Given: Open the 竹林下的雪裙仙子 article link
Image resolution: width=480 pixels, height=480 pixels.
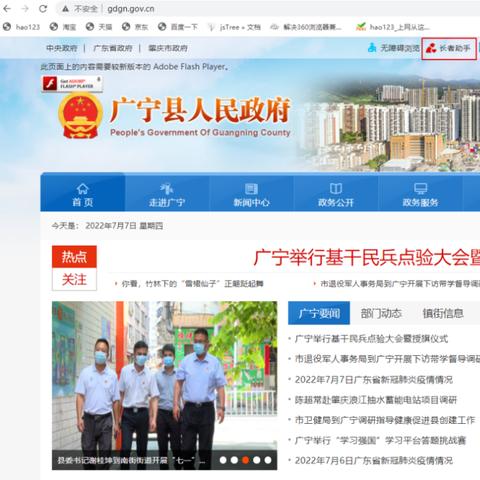Looking at the screenshot, I should (x=192, y=284).
